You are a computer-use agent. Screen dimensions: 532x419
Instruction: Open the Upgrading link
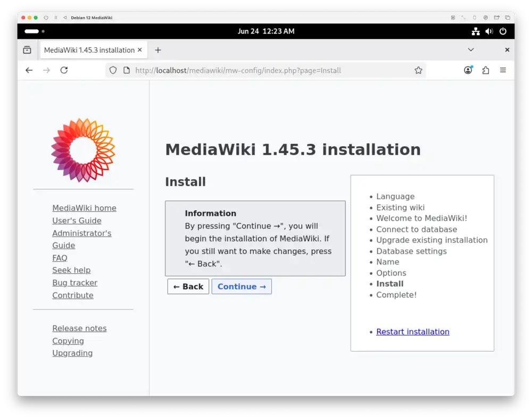pos(72,353)
